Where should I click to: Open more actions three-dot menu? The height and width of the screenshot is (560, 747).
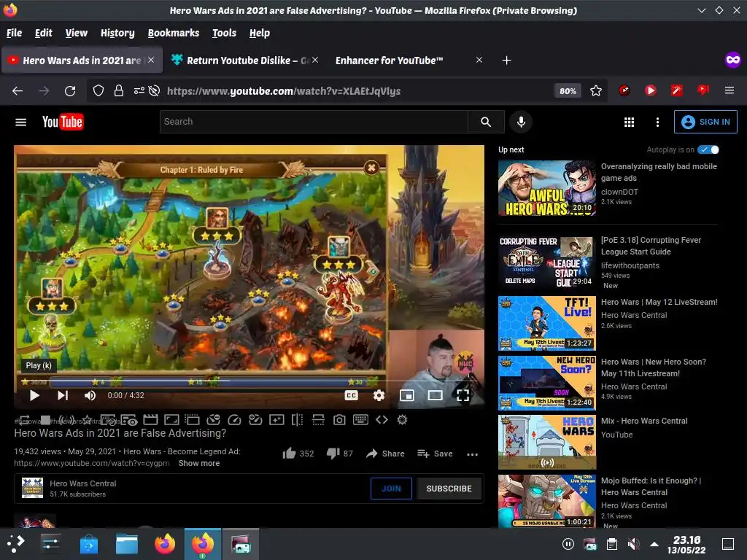472,454
